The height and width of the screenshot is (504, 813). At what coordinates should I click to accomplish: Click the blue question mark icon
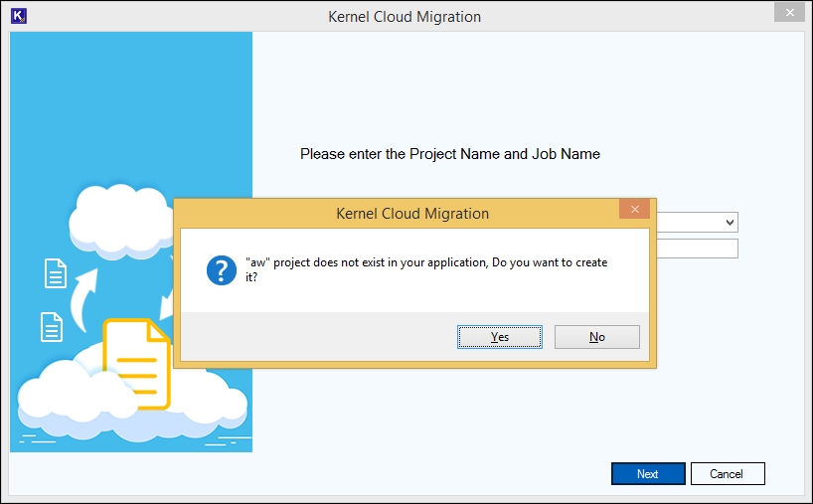222,270
